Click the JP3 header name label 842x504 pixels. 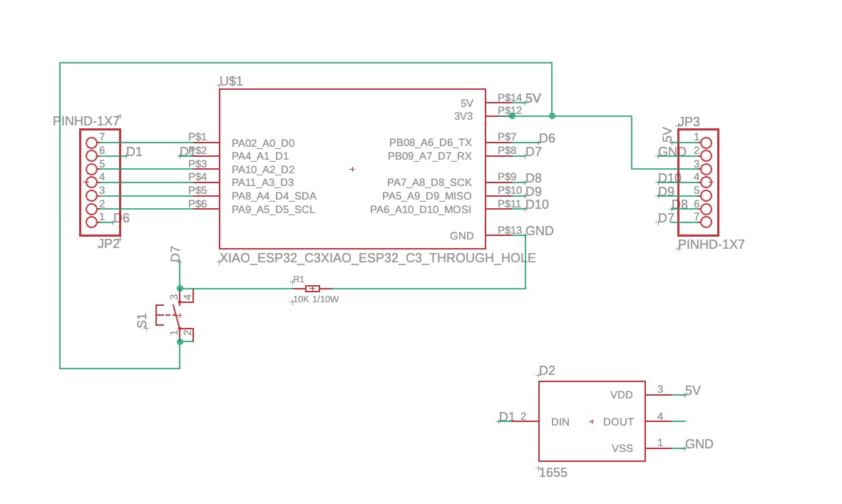[689, 122]
